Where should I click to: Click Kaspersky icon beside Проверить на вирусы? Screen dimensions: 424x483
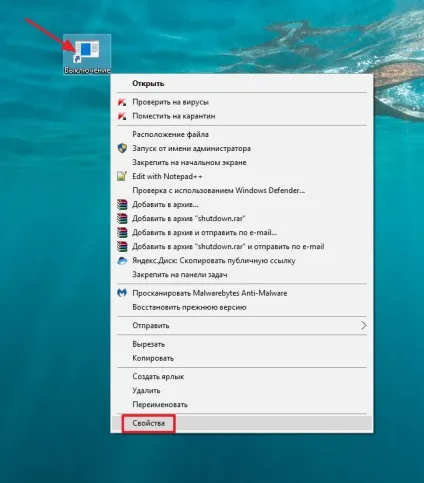[122, 102]
